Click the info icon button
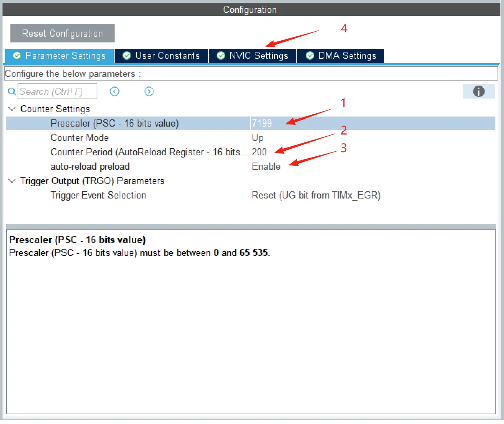504x424 pixels. pyautogui.click(x=478, y=91)
